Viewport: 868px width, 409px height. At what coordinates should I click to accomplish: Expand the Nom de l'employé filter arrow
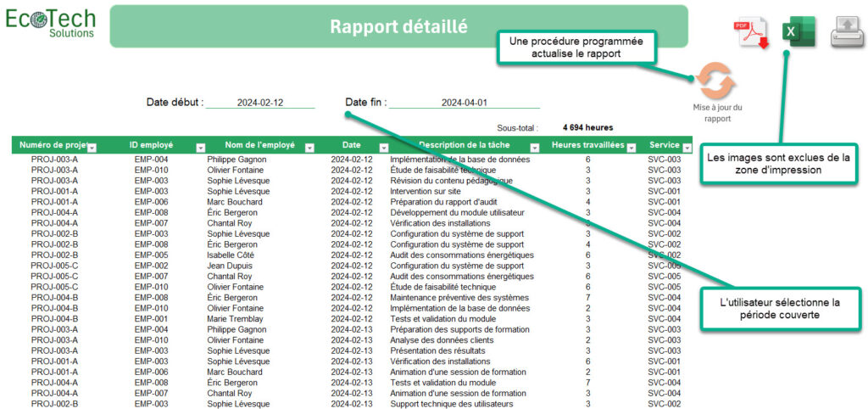click(x=309, y=147)
